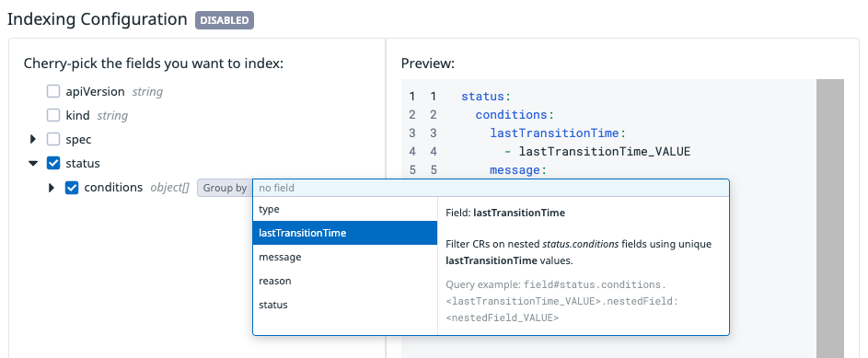The width and height of the screenshot is (868, 358).
Task: Click the preview pane vertical scrollbar
Action: 830,218
